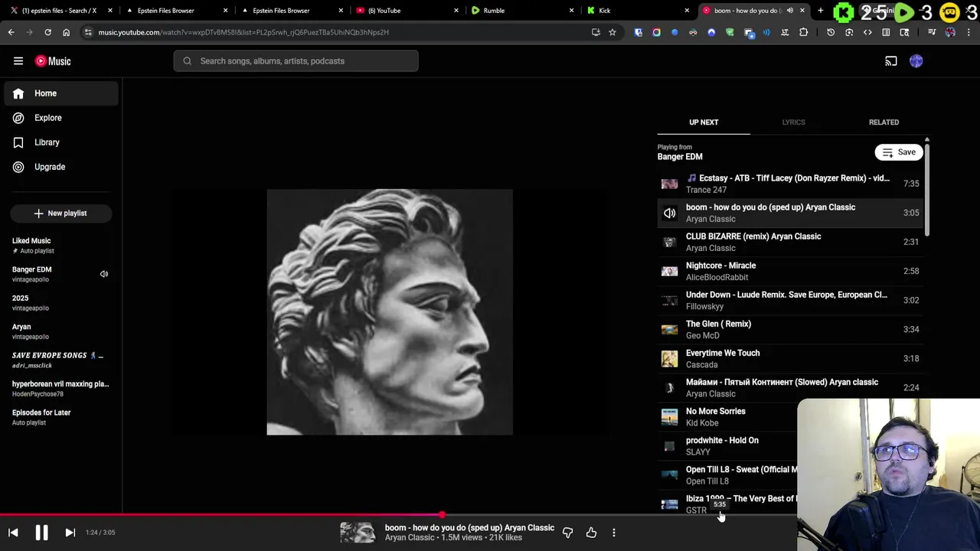Open more actions menu in player bar
This screenshot has height=551, width=980.
(x=613, y=533)
